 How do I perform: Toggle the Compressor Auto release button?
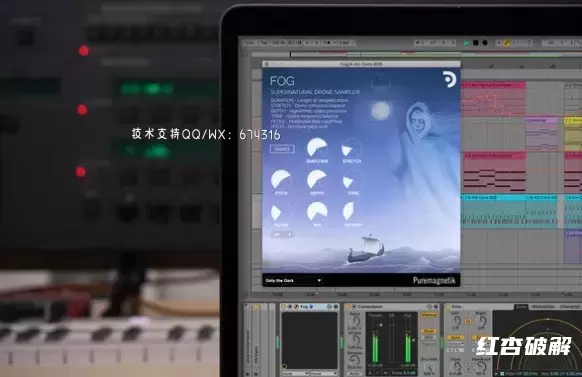pyautogui.click(x=355, y=374)
